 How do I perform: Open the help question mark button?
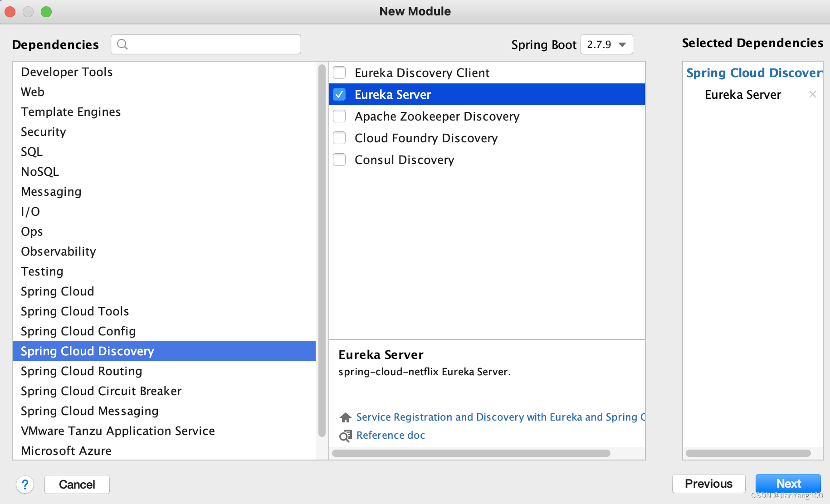tap(25, 485)
